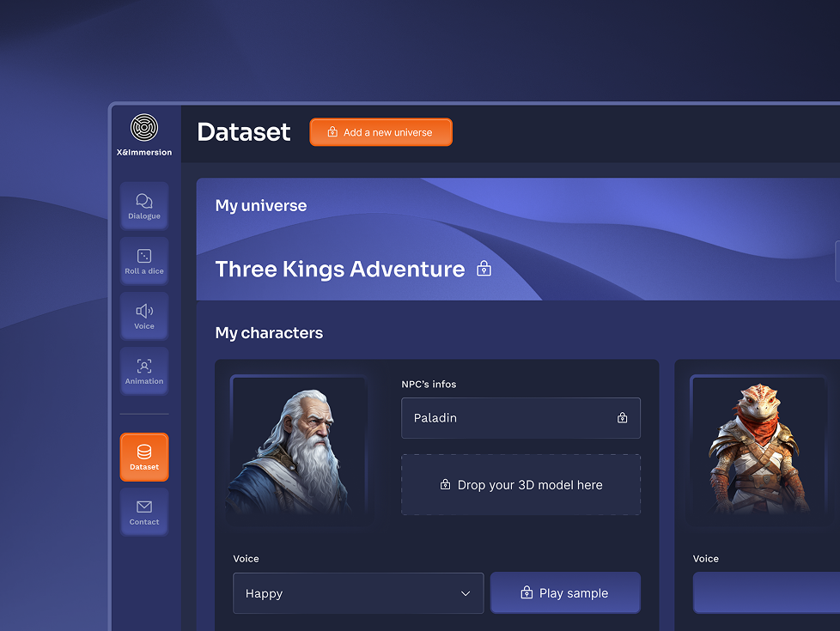
Task: Click the second card's voice field
Action: pyautogui.click(x=766, y=593)
